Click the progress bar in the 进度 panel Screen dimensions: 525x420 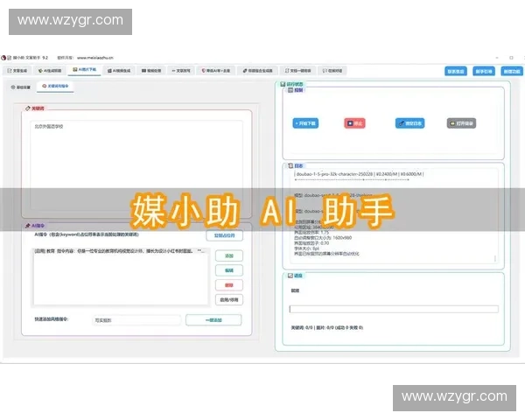(394, 309)
